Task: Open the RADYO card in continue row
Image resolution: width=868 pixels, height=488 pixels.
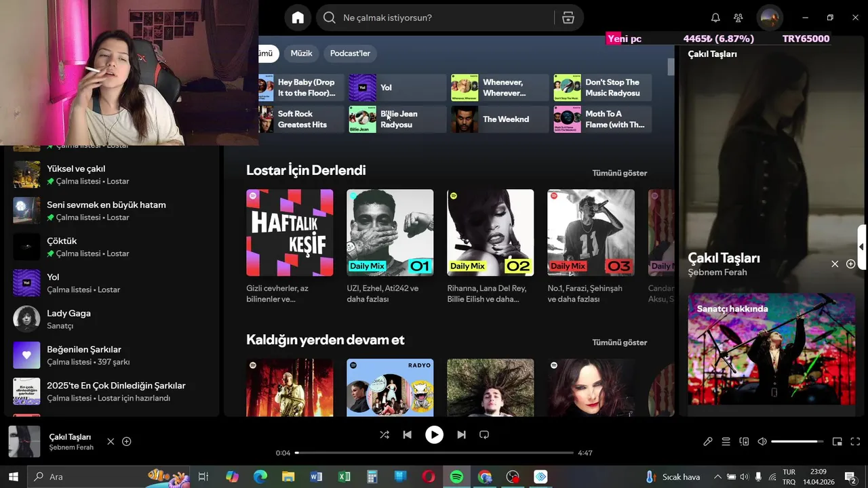Action: (x=390, y=387)
